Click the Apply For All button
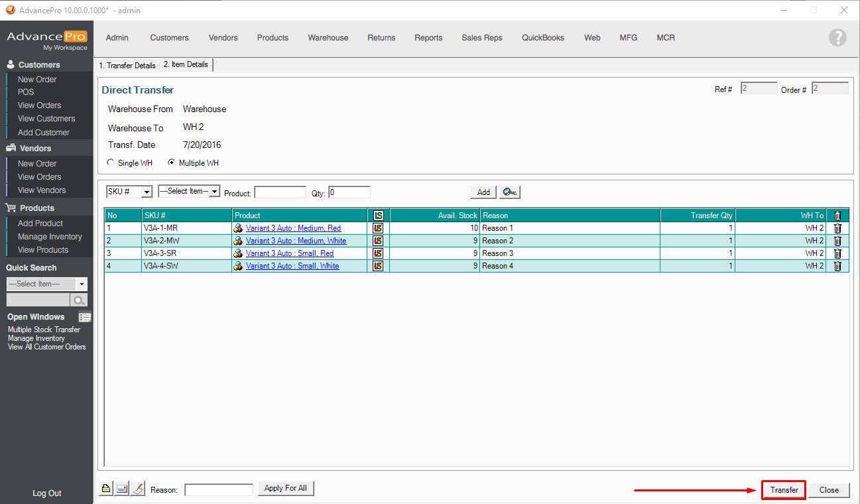The image size is (860, 504). [x=286, y=488]
